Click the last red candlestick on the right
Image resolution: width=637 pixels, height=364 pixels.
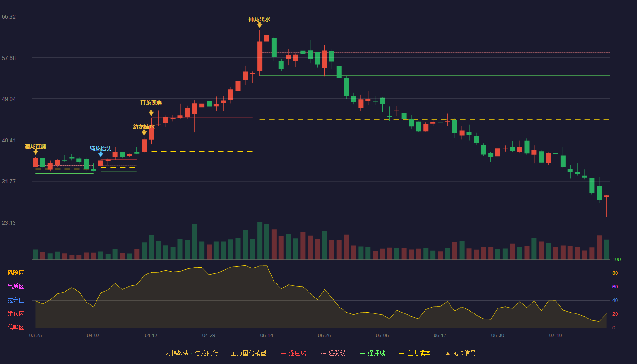(x=606, y=206)
